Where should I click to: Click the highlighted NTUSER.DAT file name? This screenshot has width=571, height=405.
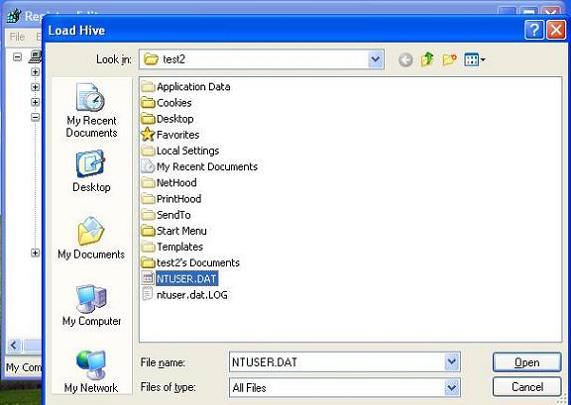187,279
